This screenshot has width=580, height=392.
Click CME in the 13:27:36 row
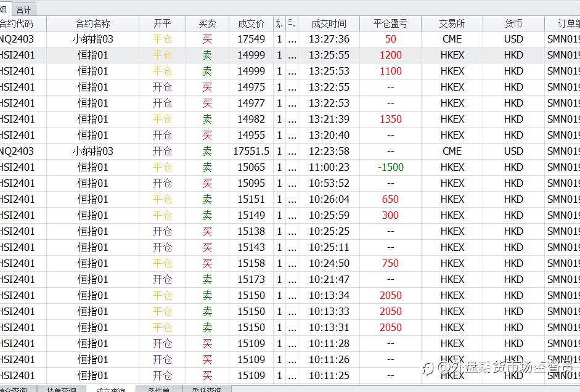pyautogui.click(x=452, y=39)
